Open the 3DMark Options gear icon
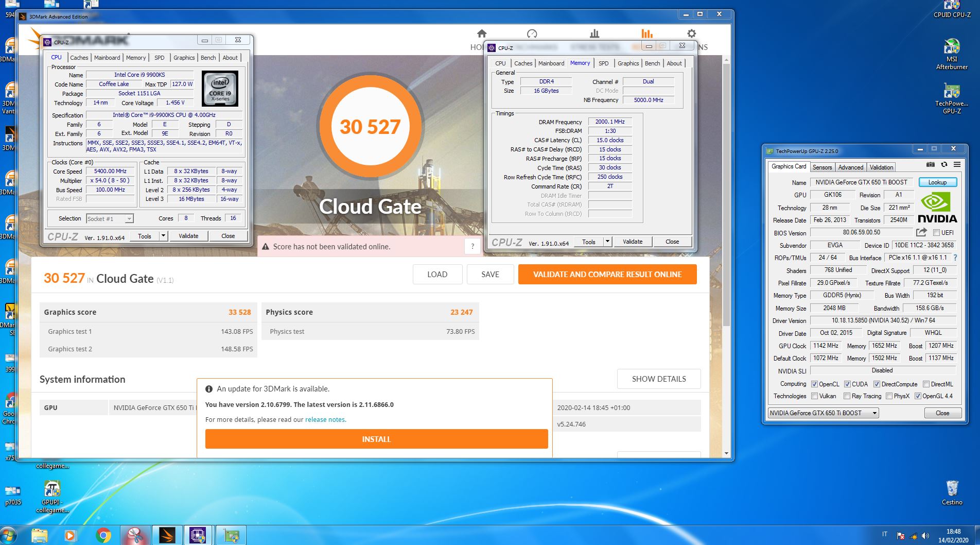Screen dimensions: 980x545 691,34
